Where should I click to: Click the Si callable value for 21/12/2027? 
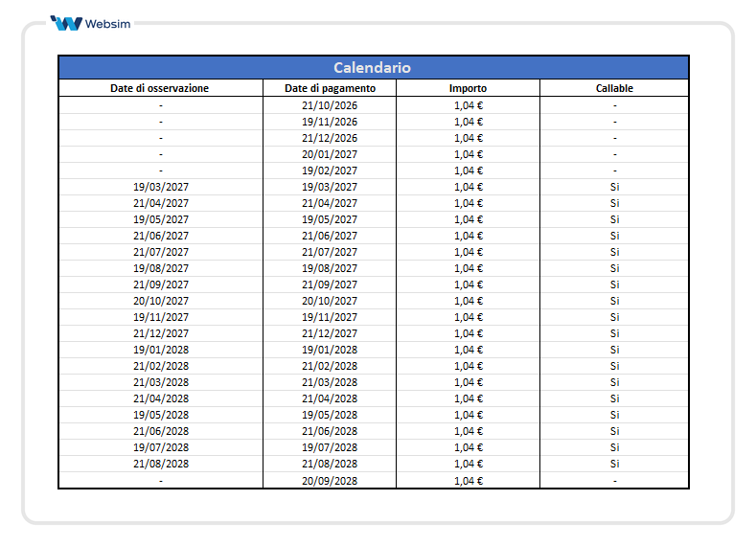[x=615, y=333]
